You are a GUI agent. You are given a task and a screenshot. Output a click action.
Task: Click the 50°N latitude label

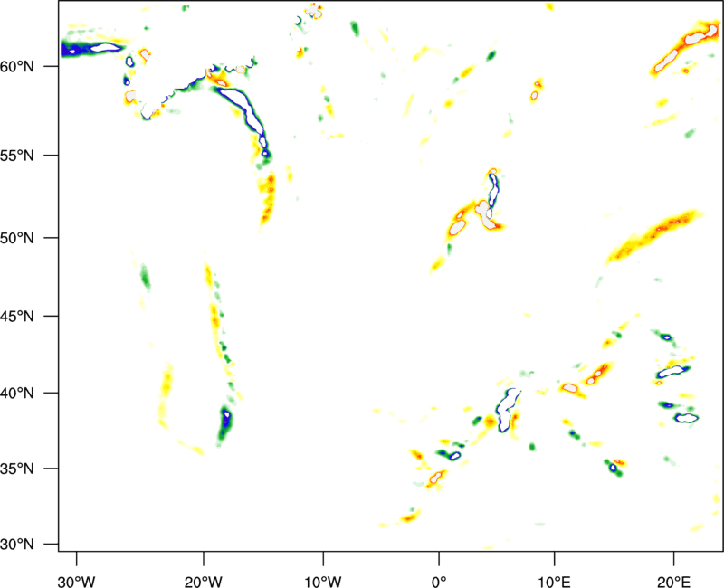click(17, 238)
